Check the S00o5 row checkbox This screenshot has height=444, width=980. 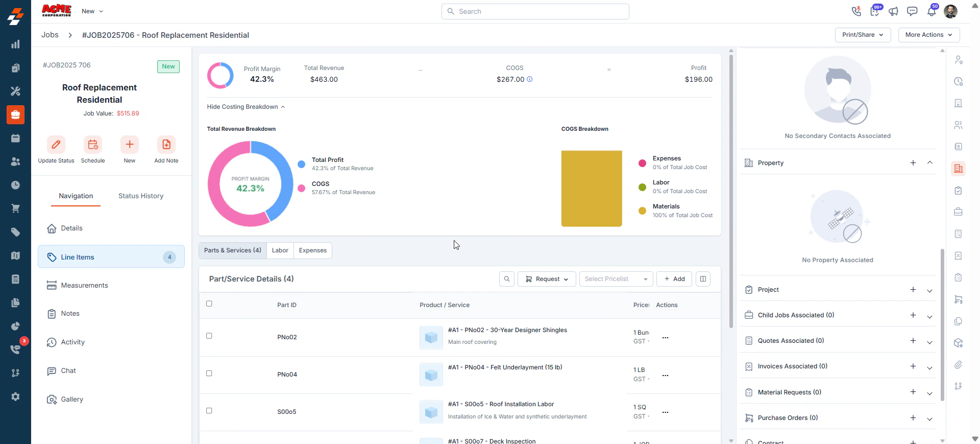tap(209, 411)
